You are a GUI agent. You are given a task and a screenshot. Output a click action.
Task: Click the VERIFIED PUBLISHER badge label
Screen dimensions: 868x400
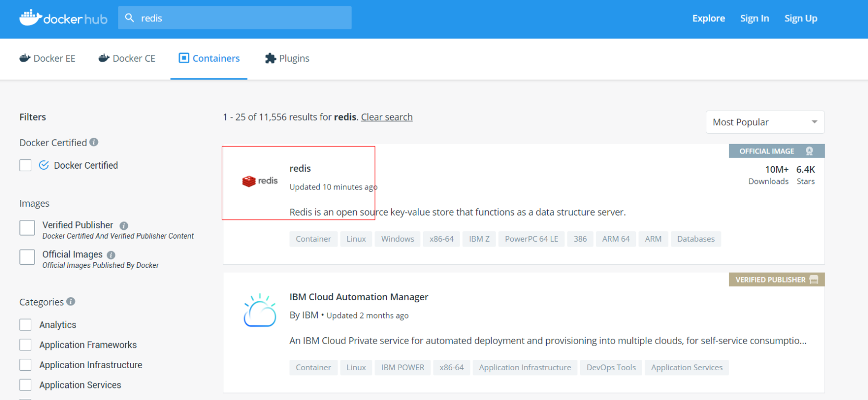(x=770, y=279)
